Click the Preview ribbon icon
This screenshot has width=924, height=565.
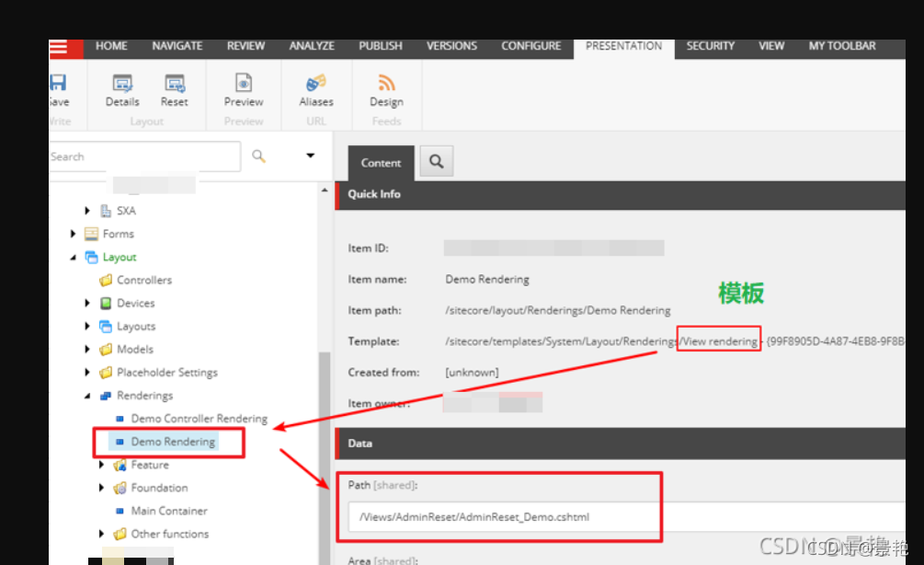[244, 83]
